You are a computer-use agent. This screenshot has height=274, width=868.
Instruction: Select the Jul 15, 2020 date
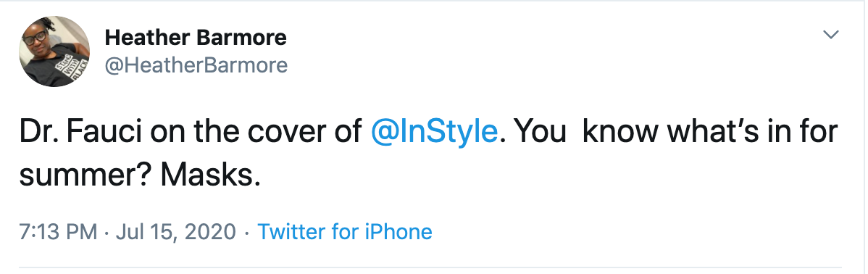coord(175,231)
